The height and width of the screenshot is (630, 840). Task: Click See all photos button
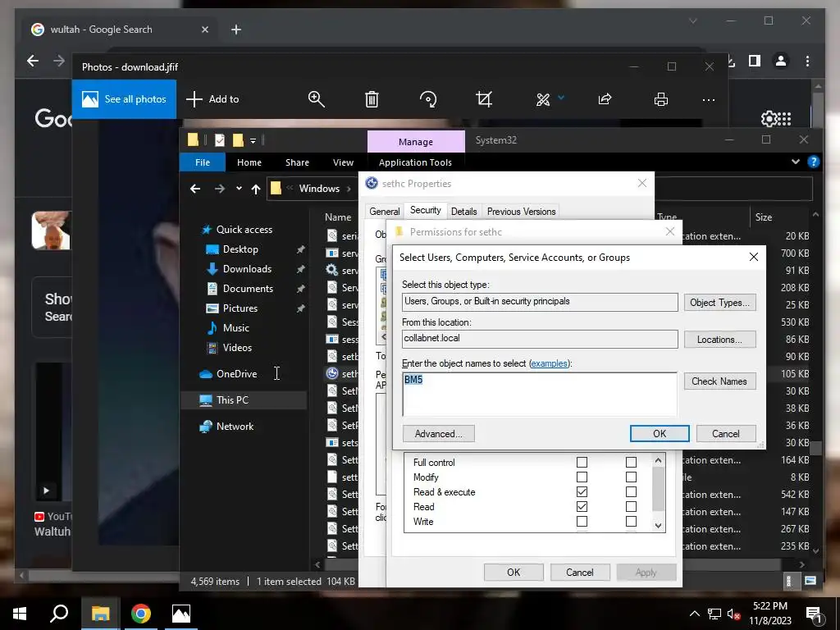125,99
